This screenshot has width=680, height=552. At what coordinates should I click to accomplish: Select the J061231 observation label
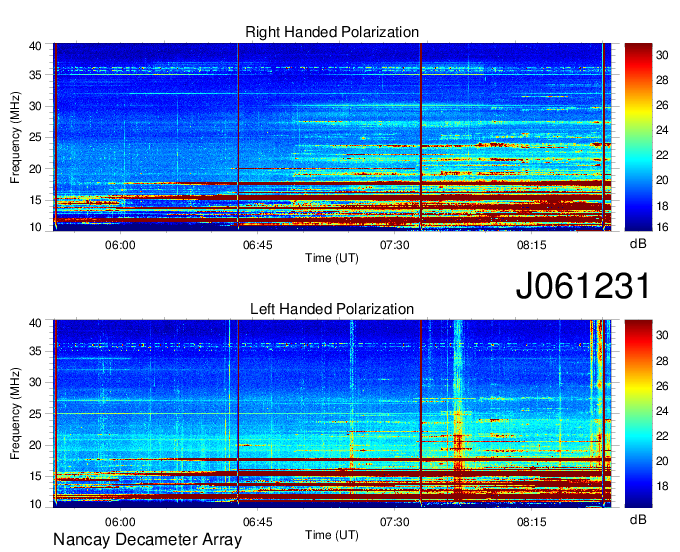click(x=583, y=285)
